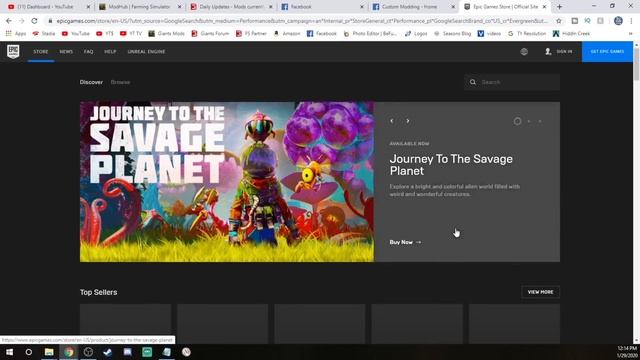Image resolution: width=640 pixels, height=360 pixels.
Task: Open the YouTube bookmark
Action: tap(76, 33)
